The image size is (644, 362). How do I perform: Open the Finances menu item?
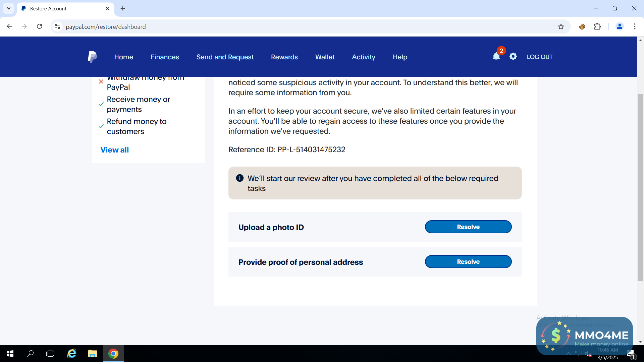(165, 57)
